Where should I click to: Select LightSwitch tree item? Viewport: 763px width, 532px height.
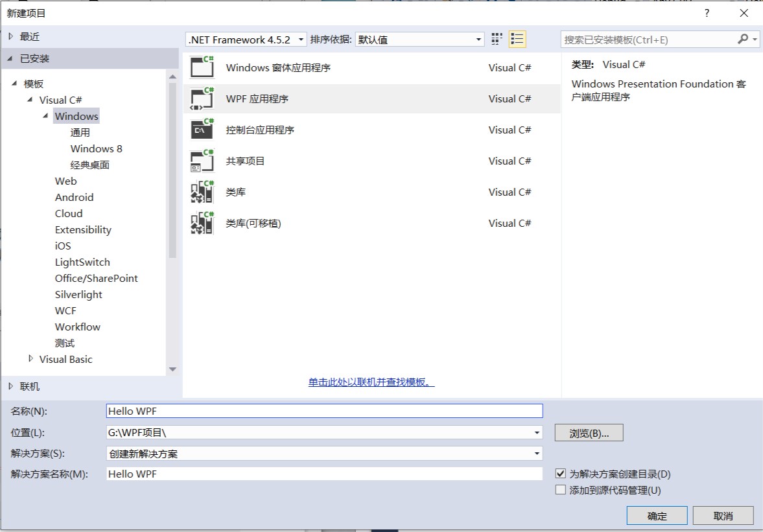tap(82, 262)
